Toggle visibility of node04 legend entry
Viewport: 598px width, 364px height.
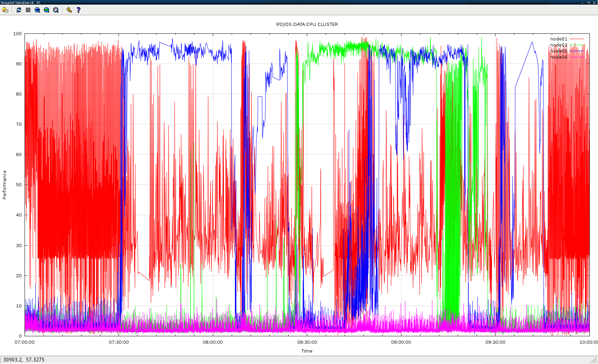tap(567, 57)
